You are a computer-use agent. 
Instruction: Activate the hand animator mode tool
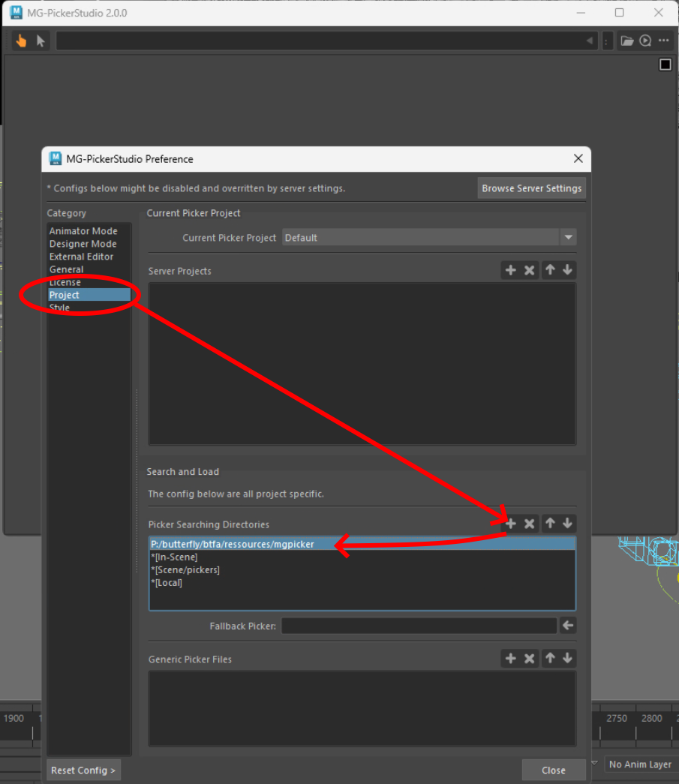21,41
